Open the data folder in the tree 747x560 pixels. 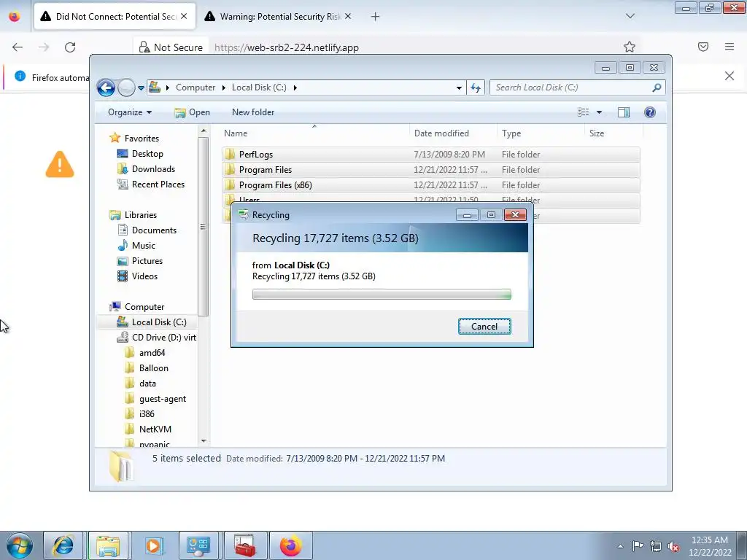147,384
